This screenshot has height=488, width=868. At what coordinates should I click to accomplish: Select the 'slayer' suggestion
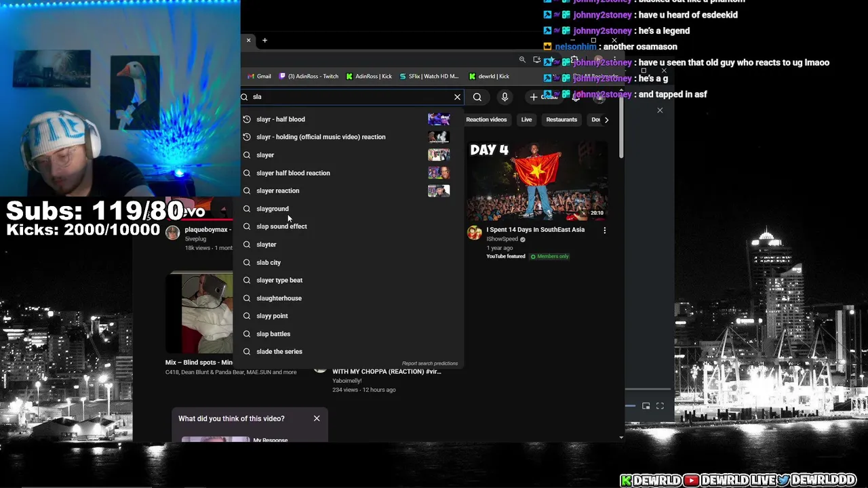(349, 155)
